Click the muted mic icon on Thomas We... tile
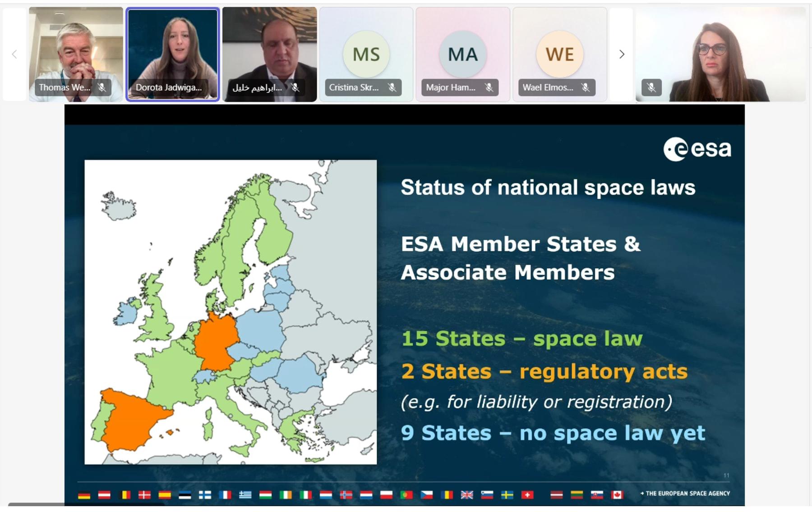812x512 pixels. pos(102,87)
